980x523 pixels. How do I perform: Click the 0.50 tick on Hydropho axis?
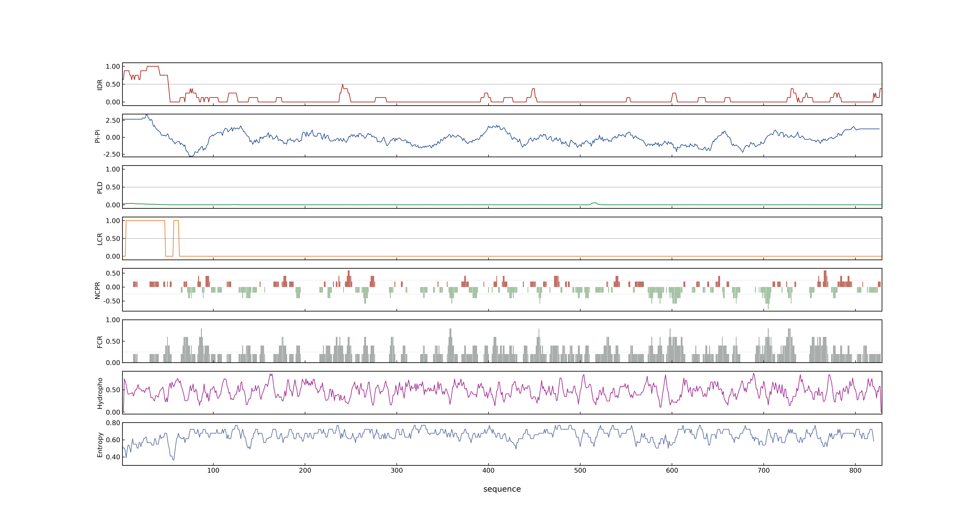click(113, 390)
